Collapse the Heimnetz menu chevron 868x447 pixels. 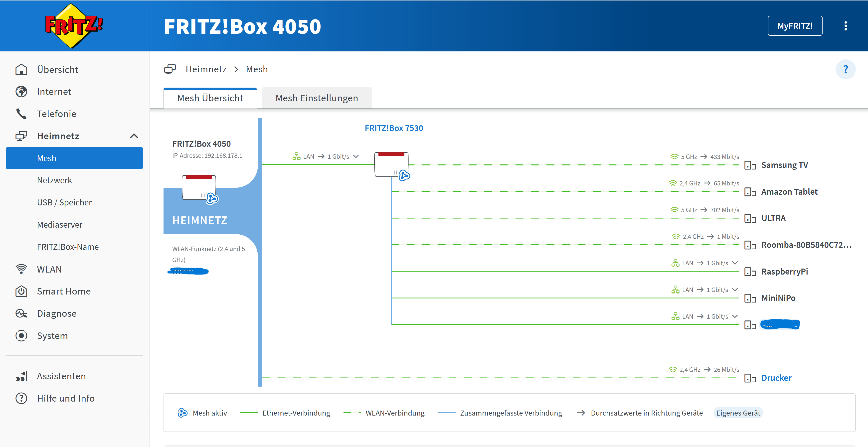(134, 136)
